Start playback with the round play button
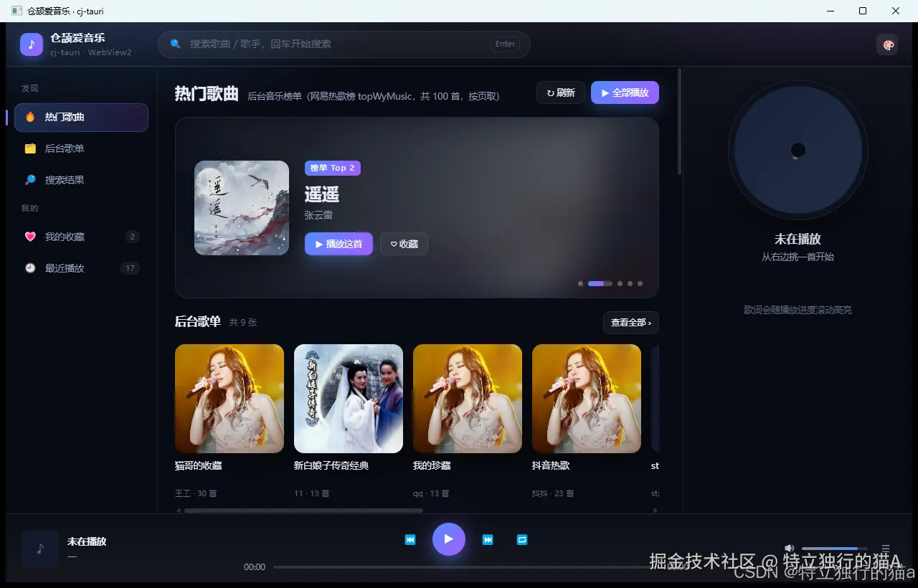The height and width of the screenshot is (588, 918). click(x=449, y=539)
